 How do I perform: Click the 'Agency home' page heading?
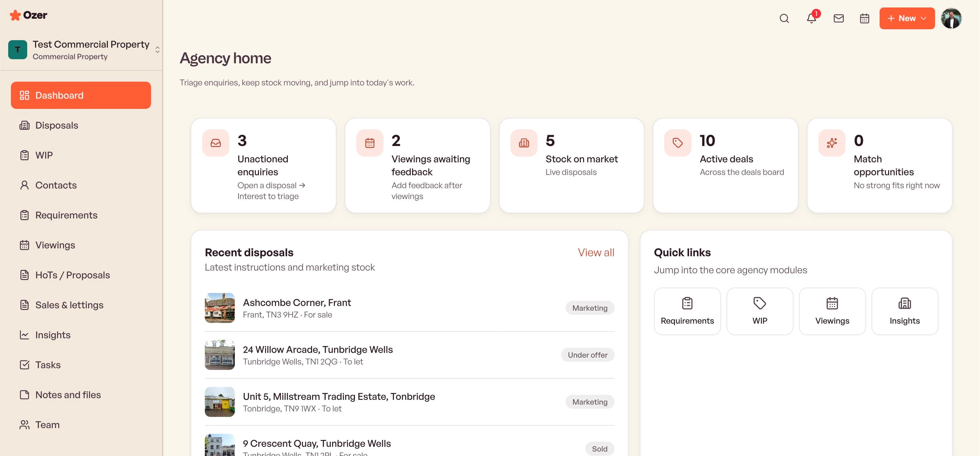[225, 58]
